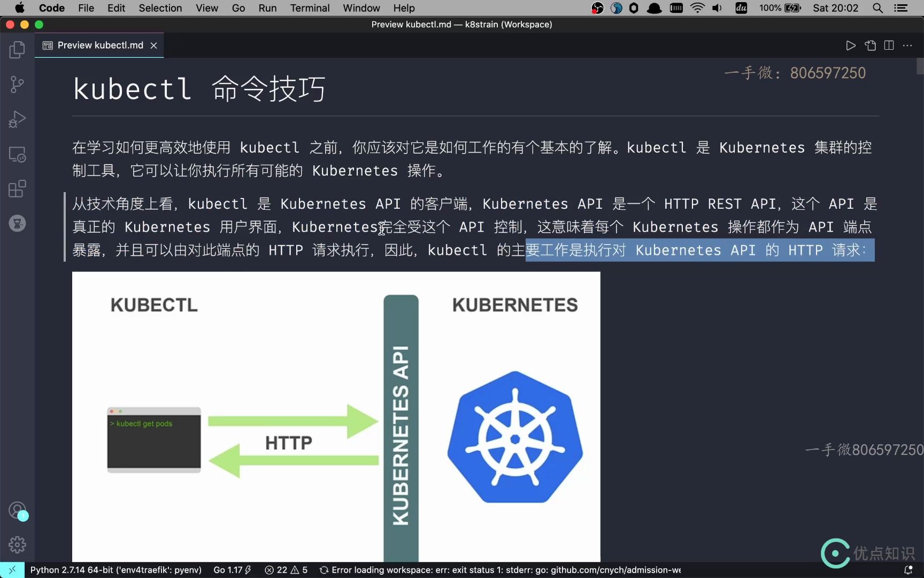Open the File menu
The image size is (924, 578).
[x=86, y=8]
